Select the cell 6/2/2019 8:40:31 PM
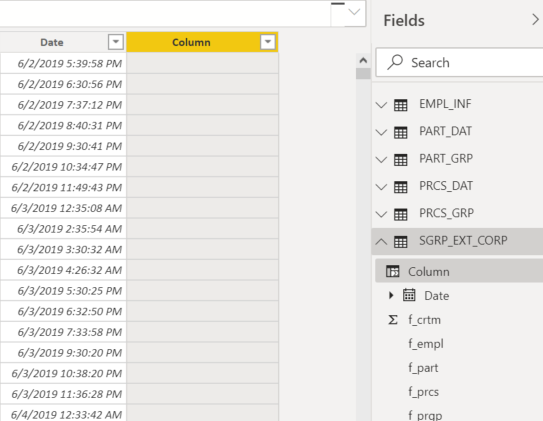This screenshot has width=543, height=421. tap(63, 125)
